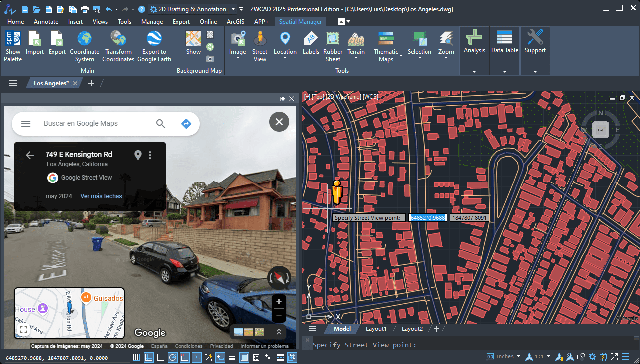Click the imagery layer thumbnails strip
Screen dimensions: 640x364
coord(249,332)
